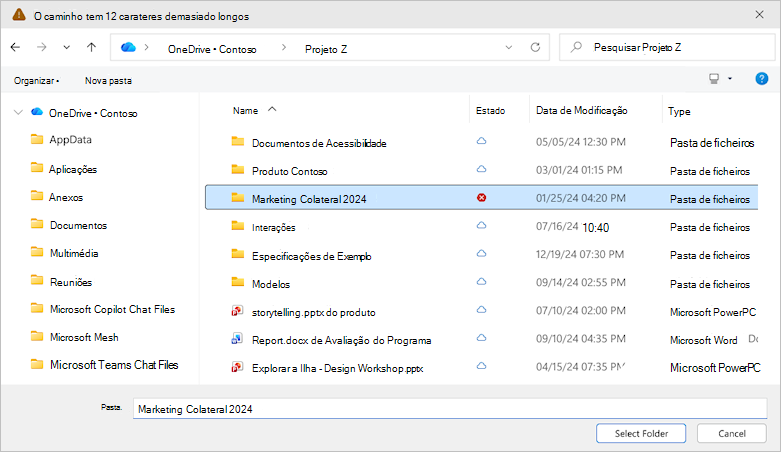Click cloud status icon for Documentos de Acessibilidade
The width and height of the screenshot is (781, 452).
point(481,141)
